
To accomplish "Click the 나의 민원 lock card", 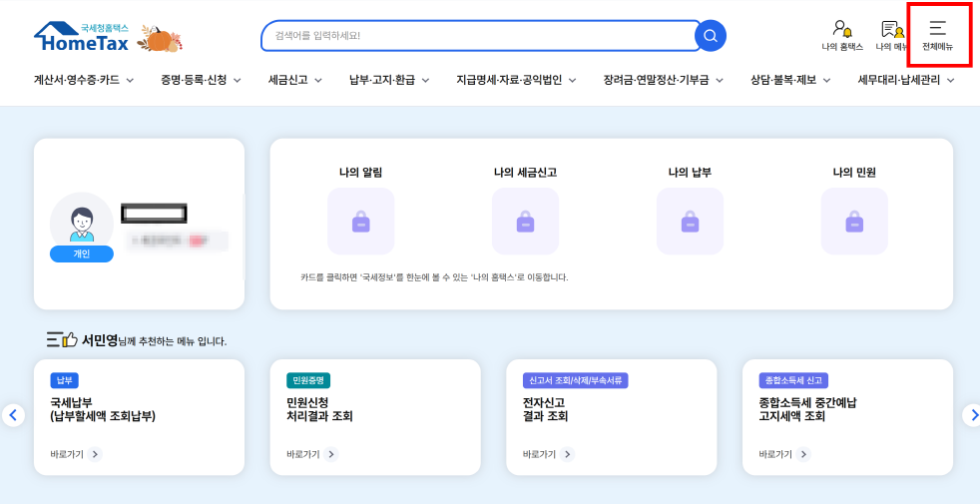I will click(x=854, y=221).
